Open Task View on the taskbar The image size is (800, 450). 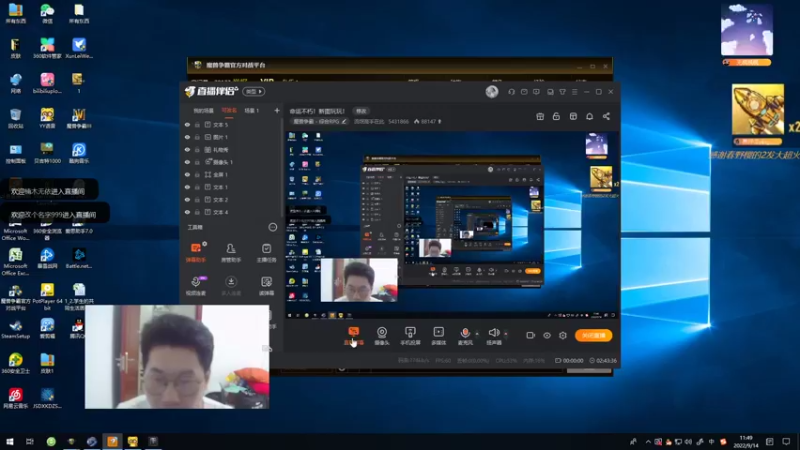pyautogui.click(x=30, y=442)
